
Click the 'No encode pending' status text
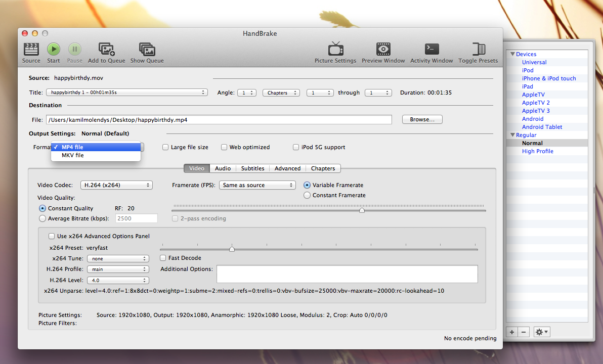tap(470, 338)
